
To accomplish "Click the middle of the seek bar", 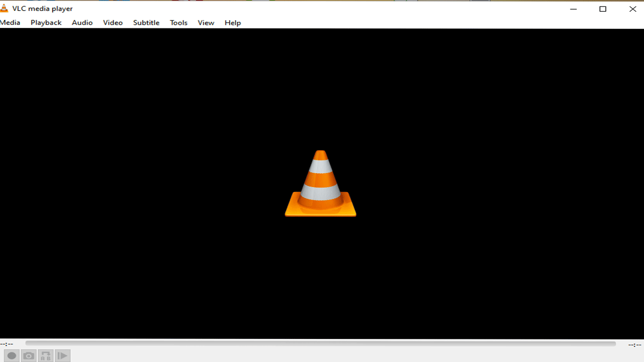I will click(x=320, y=344).
